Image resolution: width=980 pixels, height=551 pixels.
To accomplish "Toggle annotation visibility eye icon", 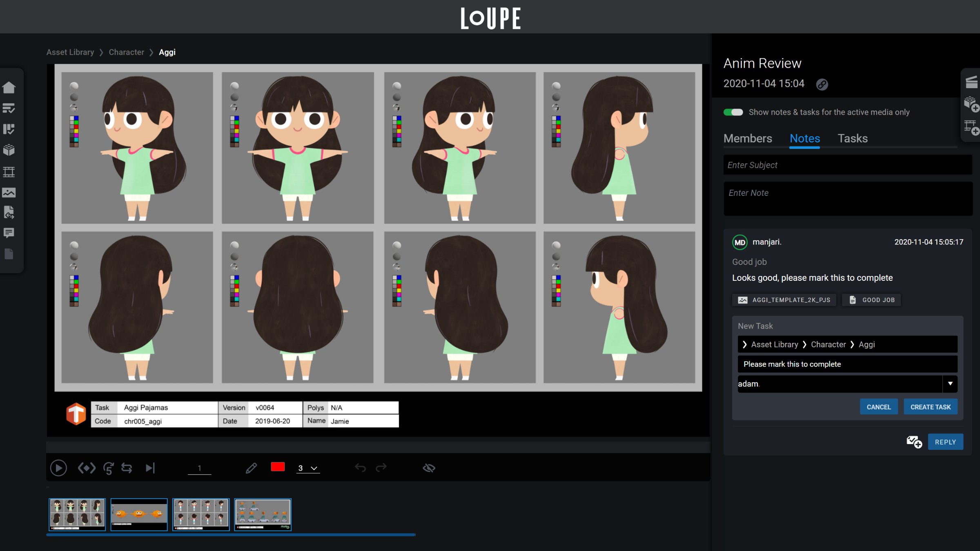I will pyautogui.click(x=429, y=468).
